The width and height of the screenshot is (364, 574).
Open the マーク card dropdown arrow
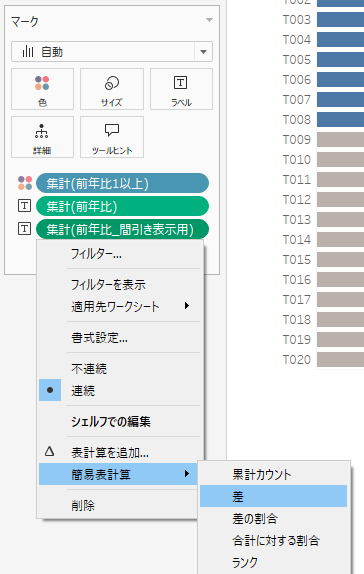click(x=209, y=20)
